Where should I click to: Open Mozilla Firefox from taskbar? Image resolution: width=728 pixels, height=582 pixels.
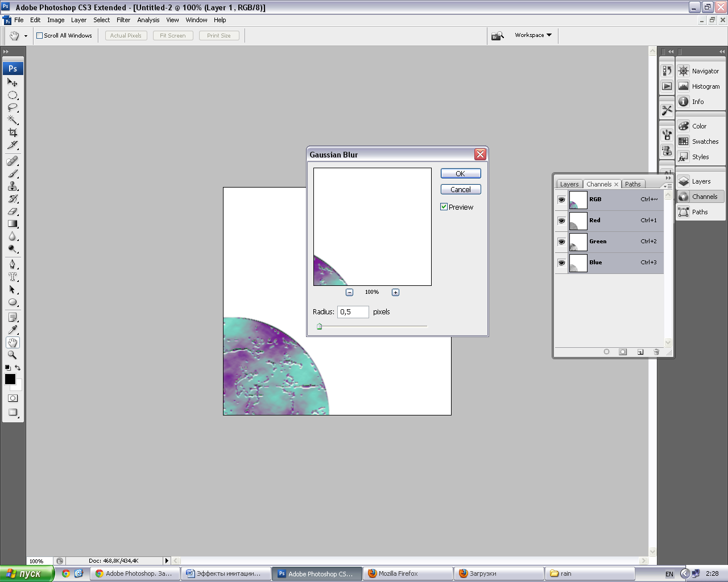click(407, 573)
